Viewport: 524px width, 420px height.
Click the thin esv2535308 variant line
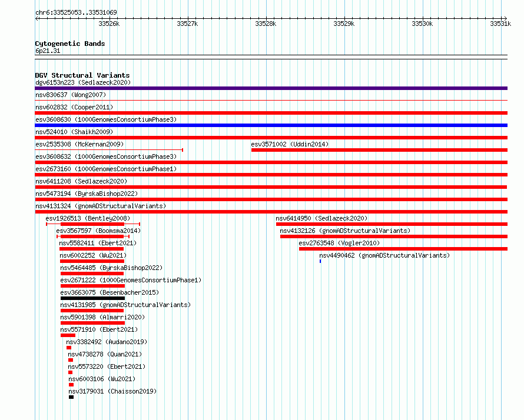coord(109,150)
